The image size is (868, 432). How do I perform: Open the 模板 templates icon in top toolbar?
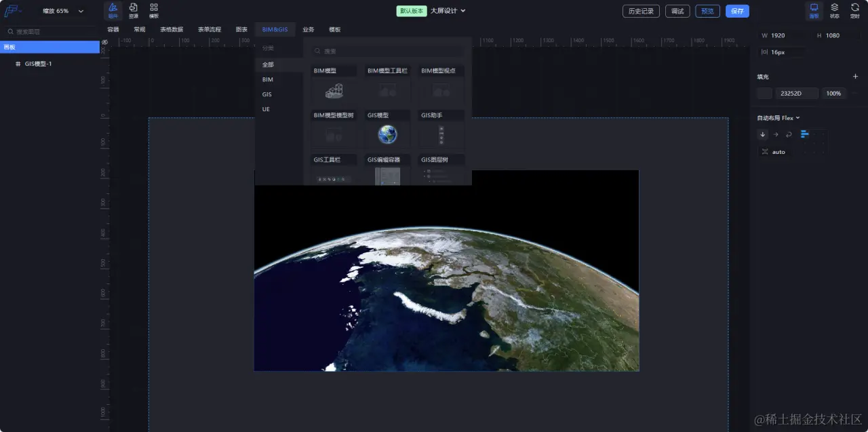[x=154, y=10]
